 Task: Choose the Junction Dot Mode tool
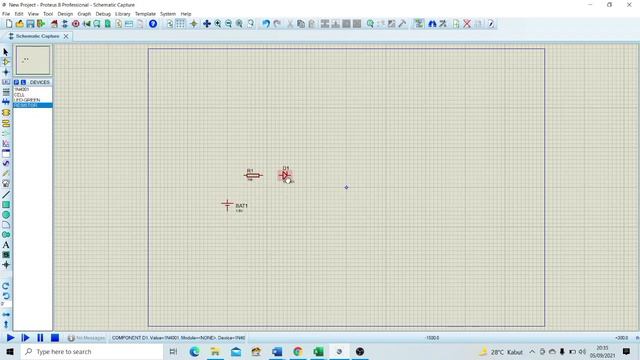[6, 72]
